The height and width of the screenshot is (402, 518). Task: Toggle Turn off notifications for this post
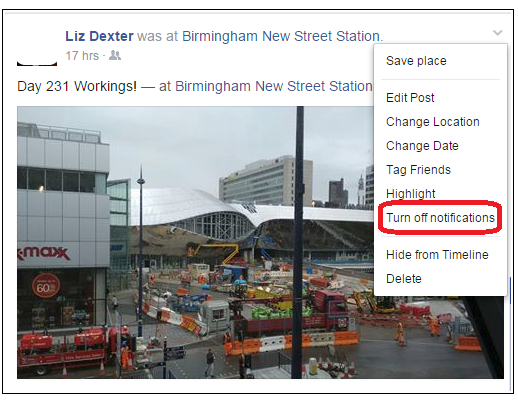click(x=440, y=218)
